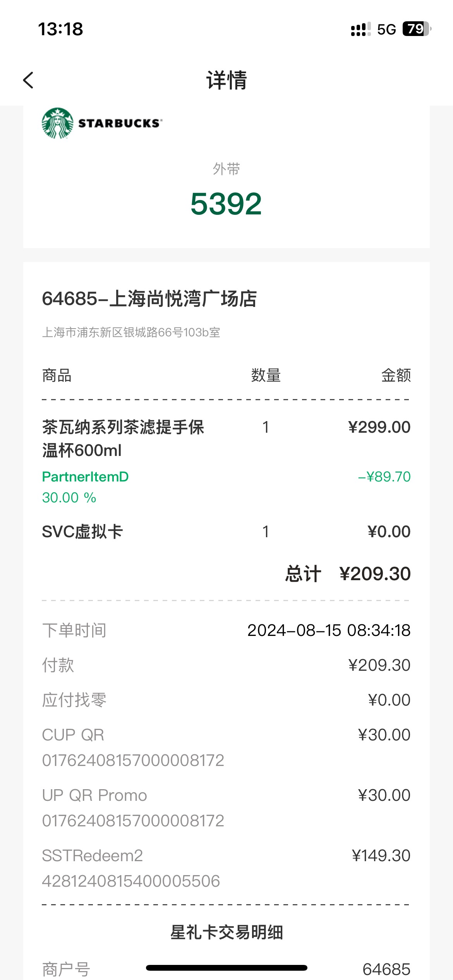The height and width of the screenshot is (980, 453).
Task: Tap the cellular signal strength icon
Action: (x=361, y=29)
